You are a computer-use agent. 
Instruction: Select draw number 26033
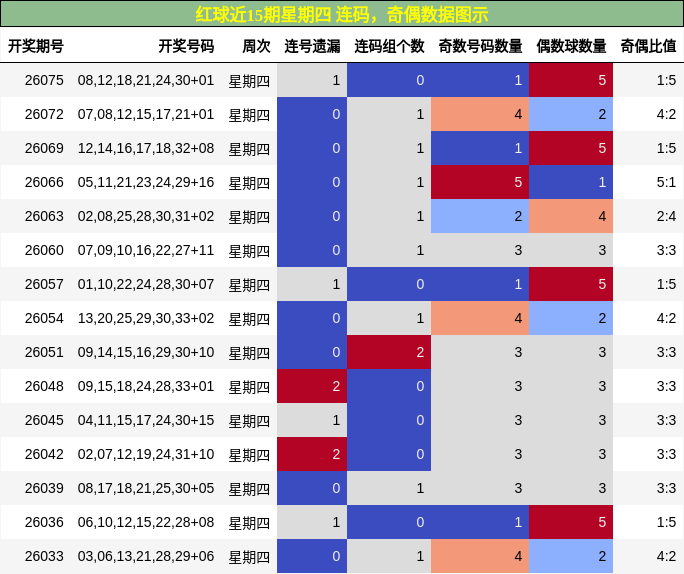[x=44, y=557]
